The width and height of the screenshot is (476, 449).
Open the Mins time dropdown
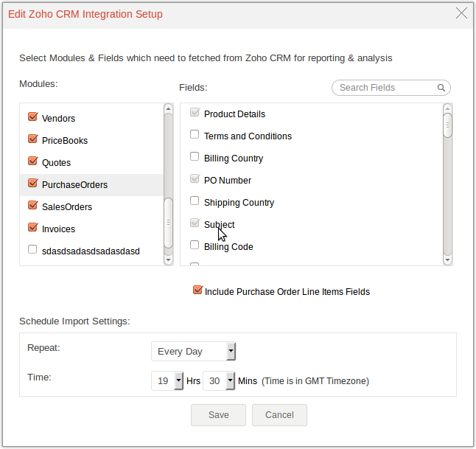pos(219,380)
